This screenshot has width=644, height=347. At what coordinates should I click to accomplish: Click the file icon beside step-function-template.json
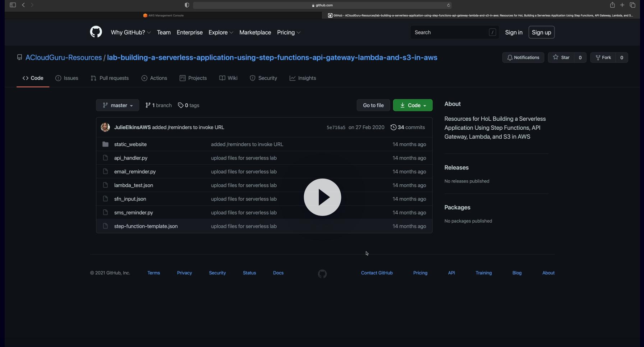pyautogui.click(x=105, y=226)
